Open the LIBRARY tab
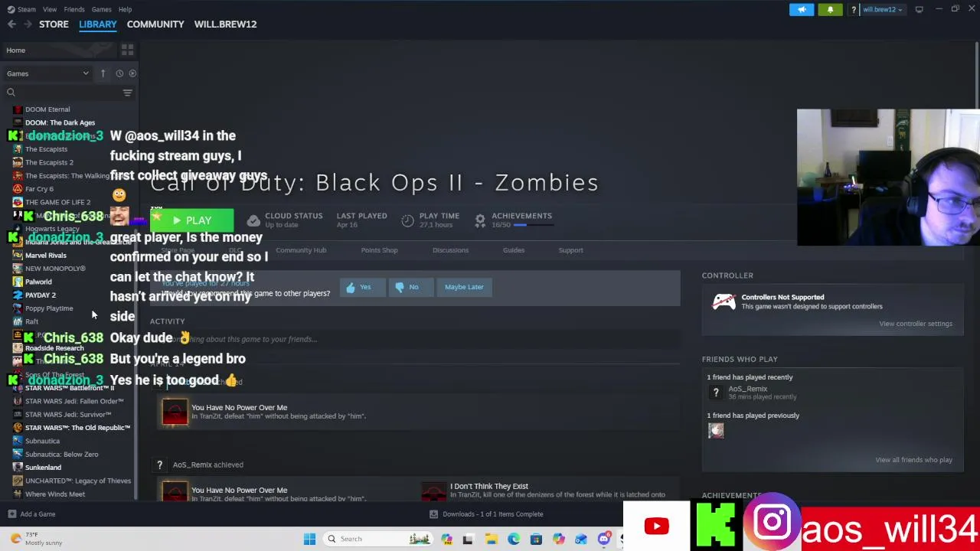The height and width of the screenshot is (551, 980). (x=98, y=24)
